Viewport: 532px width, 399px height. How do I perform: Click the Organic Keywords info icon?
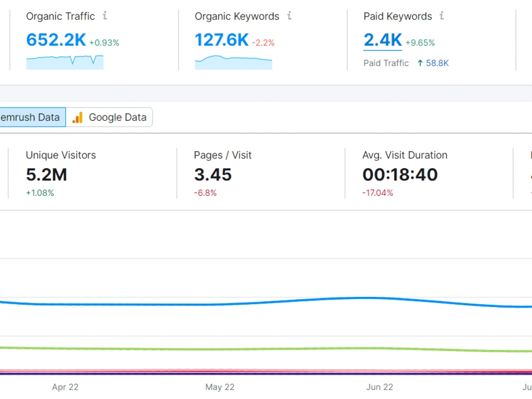(289, 15)
